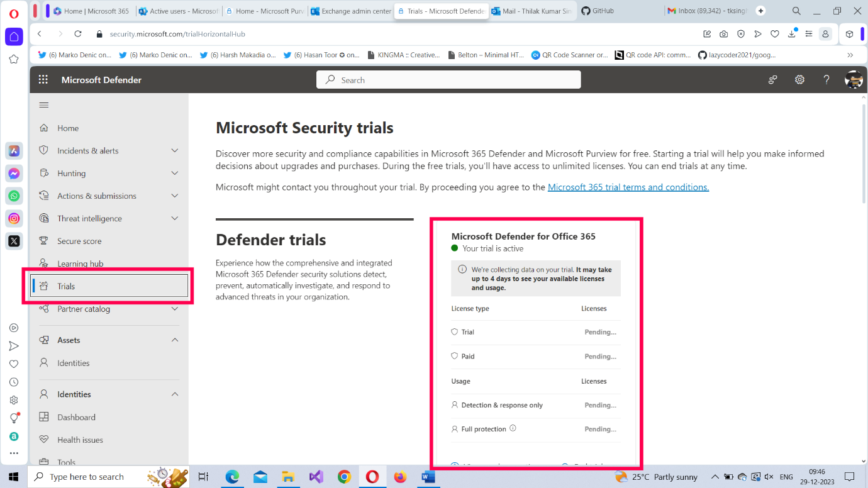The image size is (868, 488).
Task: Open sidebar History clock icon
Action: click(x=14, y=382)
